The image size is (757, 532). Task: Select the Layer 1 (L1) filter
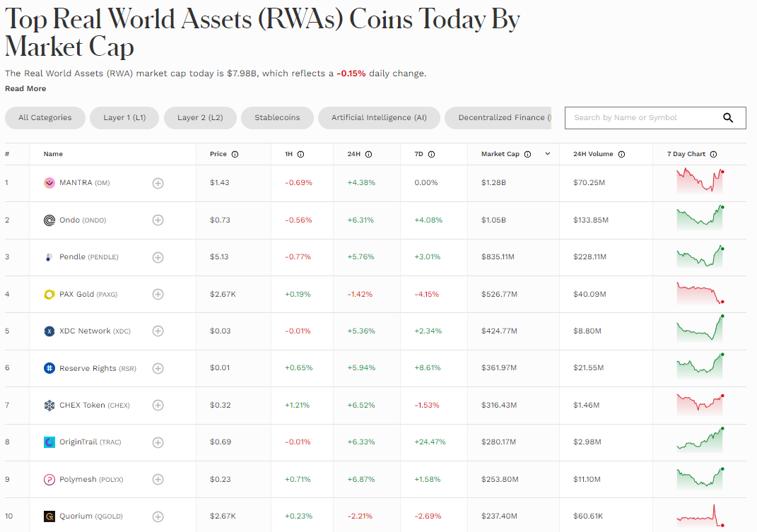click(x=124, y=118)
